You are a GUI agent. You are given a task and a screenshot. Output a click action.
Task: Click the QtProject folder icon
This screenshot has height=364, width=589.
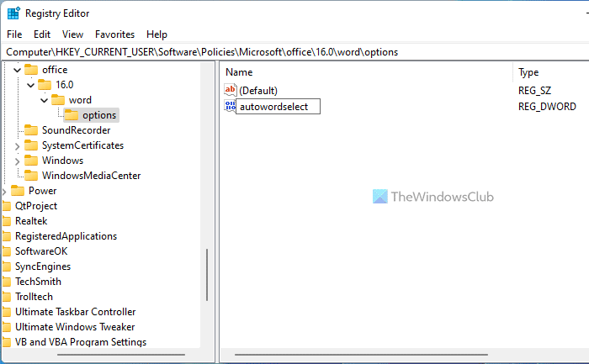7,206
